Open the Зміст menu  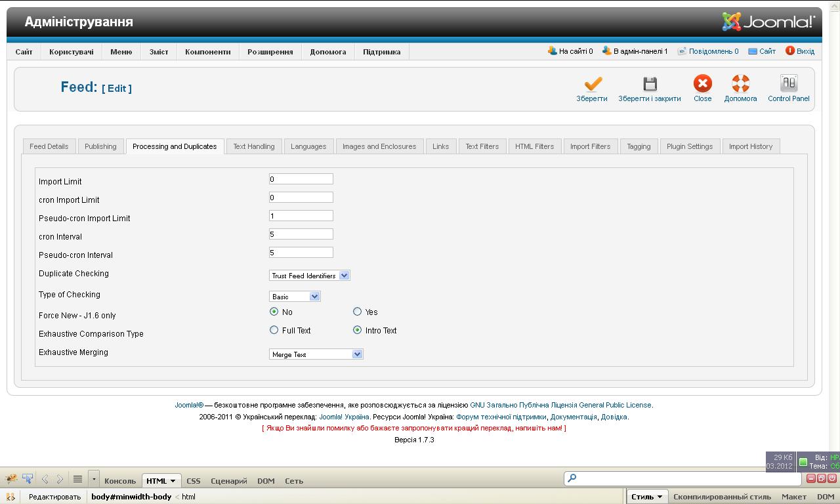[x=159, y=52]
